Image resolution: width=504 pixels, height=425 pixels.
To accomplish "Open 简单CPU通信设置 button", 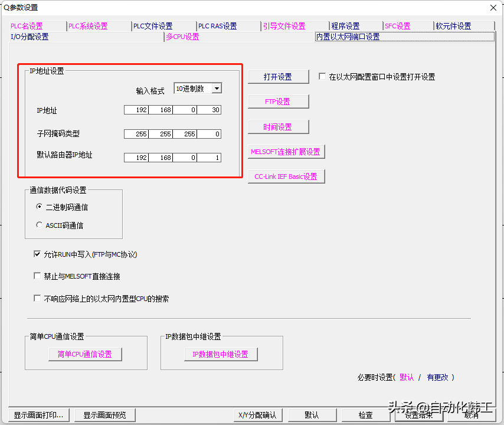I will [x=85, y=354].
